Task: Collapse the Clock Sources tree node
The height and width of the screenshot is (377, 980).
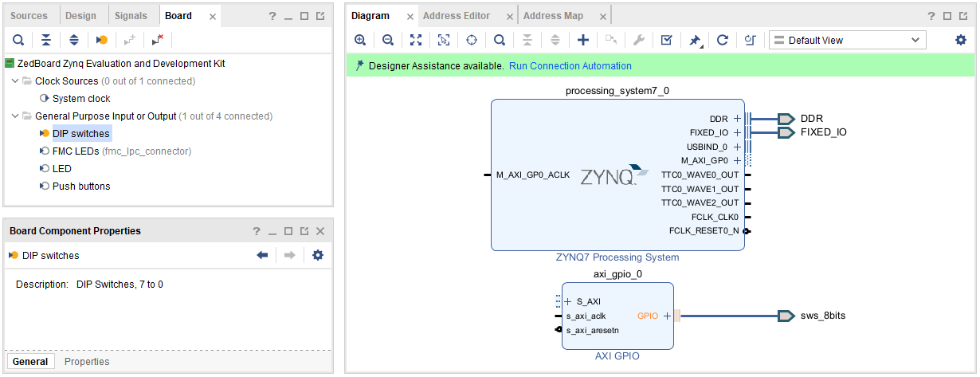Action: pos(15,81)
